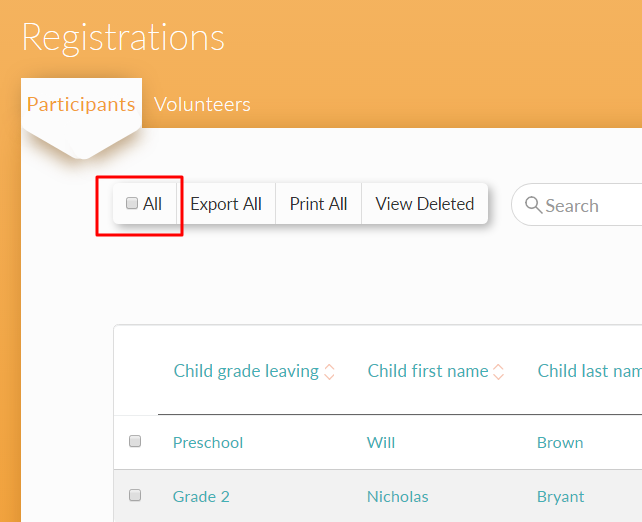Open the Grade 2 link
The height and width of the screenshot is (522, 642).
[201, 496]
